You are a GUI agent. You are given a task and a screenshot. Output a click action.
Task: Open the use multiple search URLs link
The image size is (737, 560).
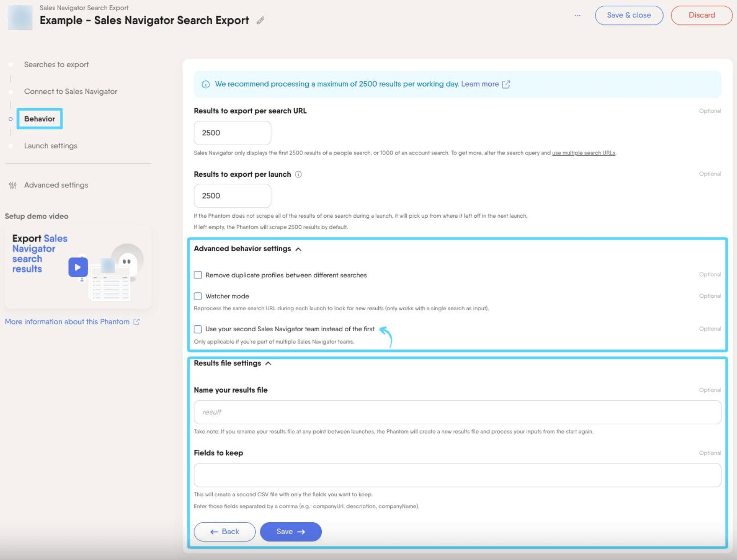coord(583,153)
